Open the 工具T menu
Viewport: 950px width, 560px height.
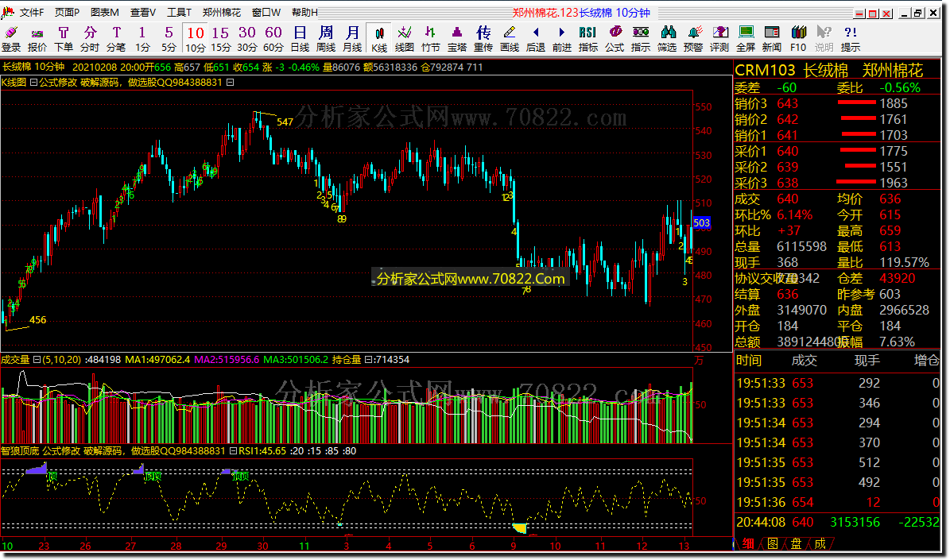coord(179,12)
